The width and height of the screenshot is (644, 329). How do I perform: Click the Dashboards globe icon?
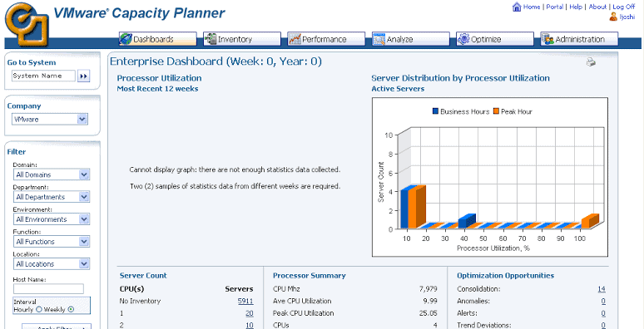point(126,39)
